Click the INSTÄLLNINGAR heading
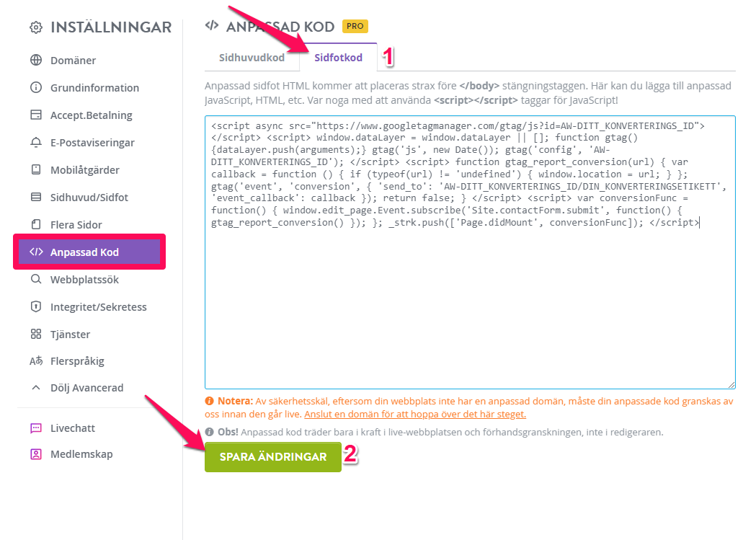Screen dimensions: 756x540 point(111,27)
